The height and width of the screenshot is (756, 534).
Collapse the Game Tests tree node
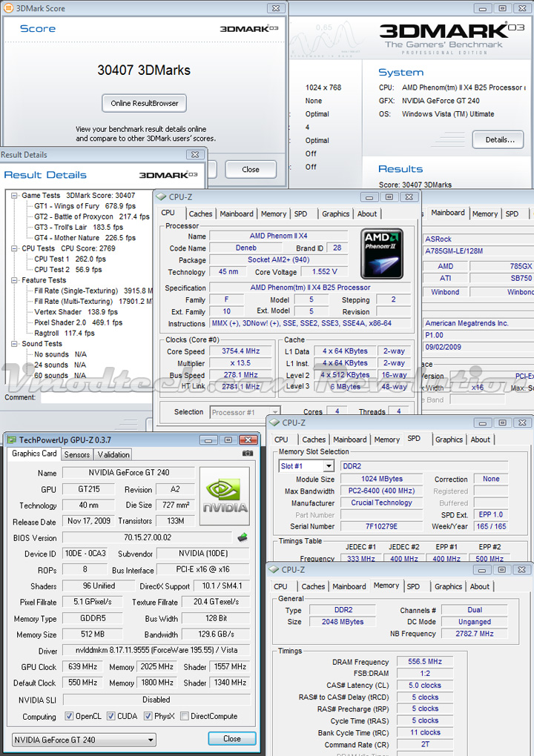click(16, 196)
